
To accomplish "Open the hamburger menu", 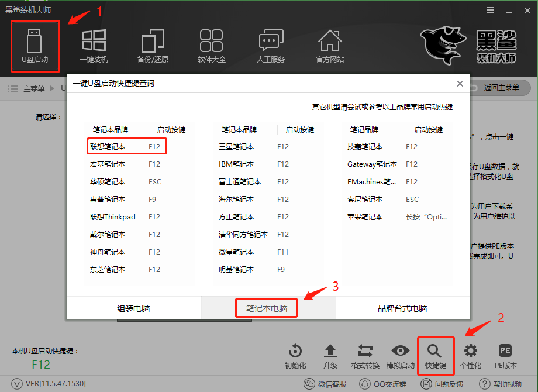I will (x=490, y=9).
